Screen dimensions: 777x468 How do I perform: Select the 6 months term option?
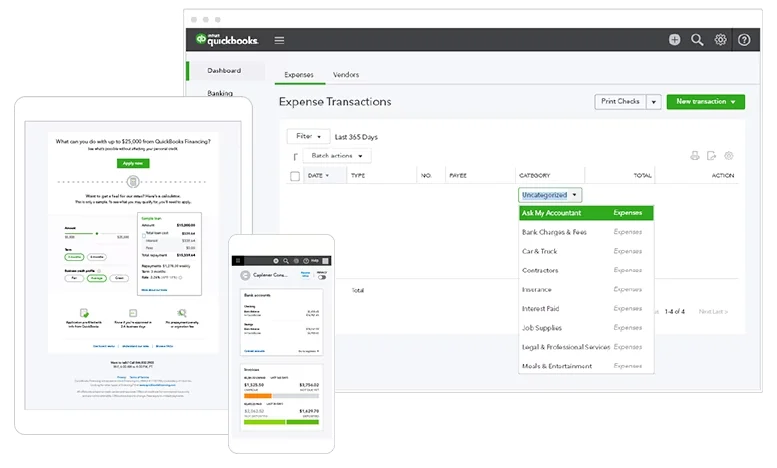point(97,257)
